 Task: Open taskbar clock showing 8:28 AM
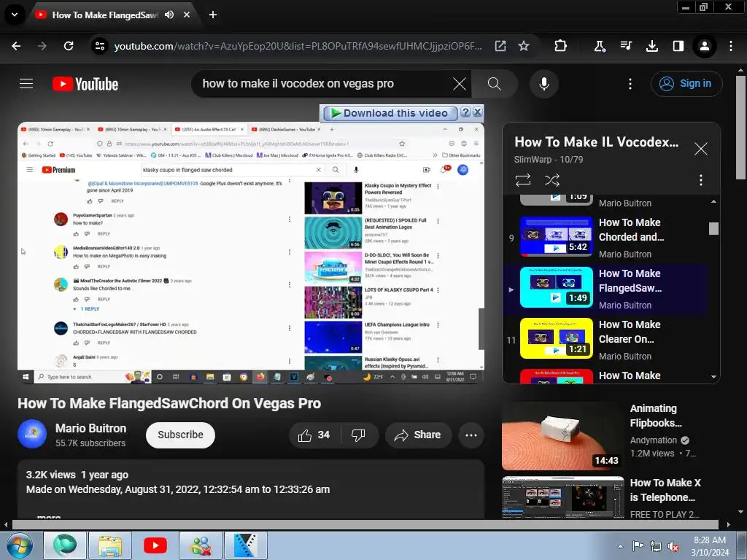(710, 545)
